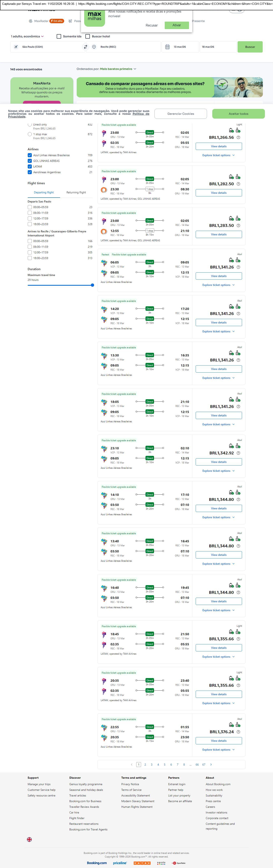Enable the Somente ida checkbox
Image resolution: width=273 pixels, height=868 pixels.
(x=59, y=36)
